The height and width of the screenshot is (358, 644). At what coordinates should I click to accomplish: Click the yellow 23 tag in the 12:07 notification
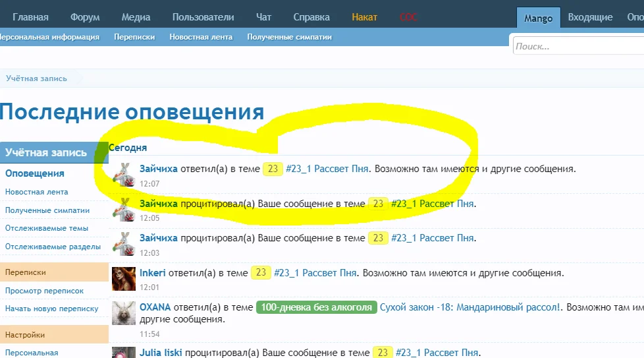273,169
